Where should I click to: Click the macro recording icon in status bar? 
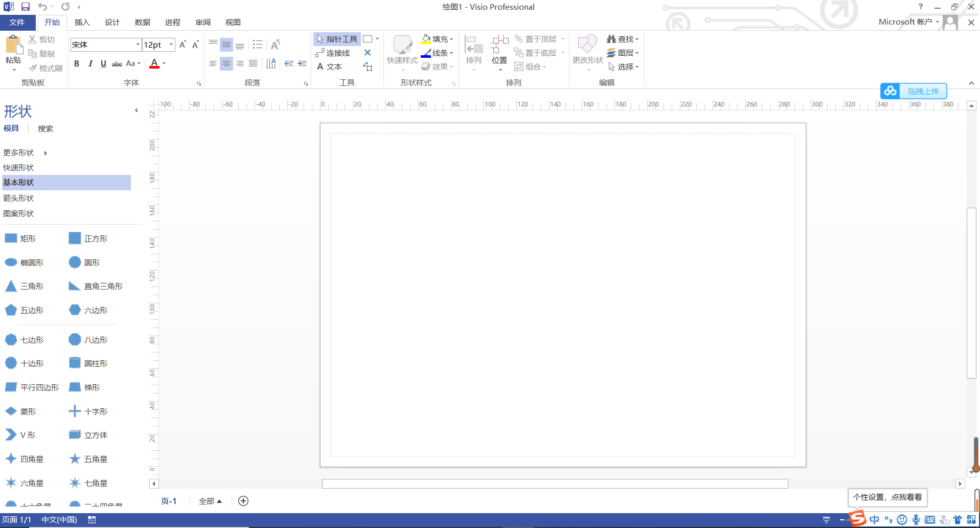[x=92, y=520]
